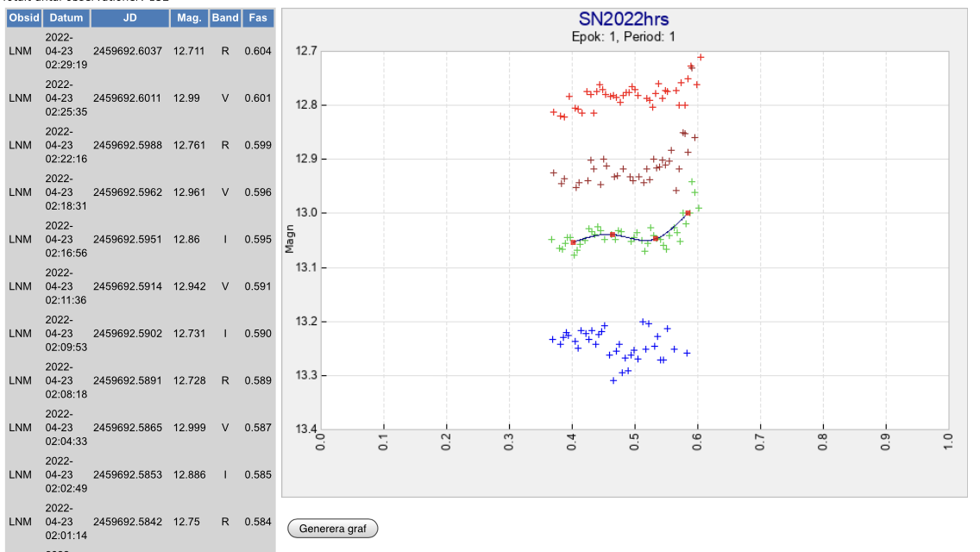Click the phase value 0.599 cell
This screenshot has height=552, width=980.
click(x=257, y=145)
